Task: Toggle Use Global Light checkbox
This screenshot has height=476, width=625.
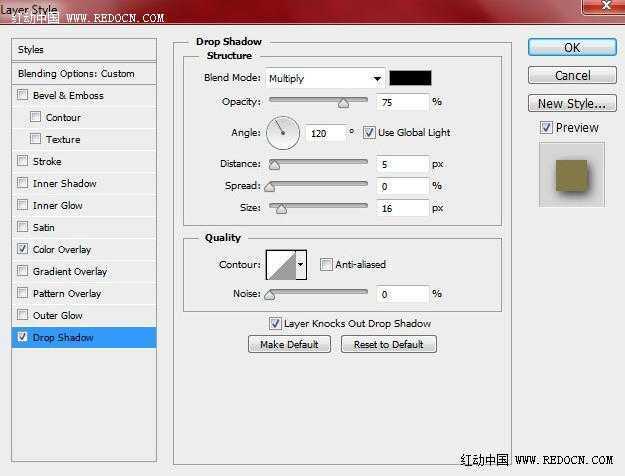Action: [369, 132]
